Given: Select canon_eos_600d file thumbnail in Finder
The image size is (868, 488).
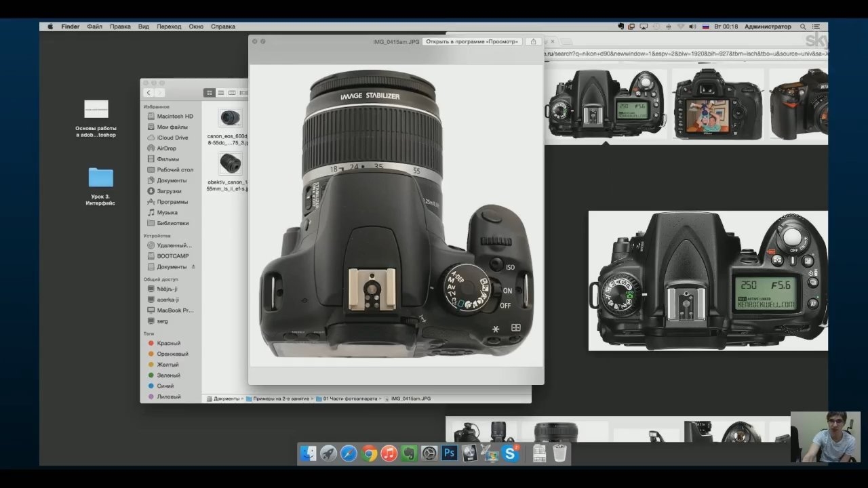Looking at the screenshot, I should coord(231,118).
